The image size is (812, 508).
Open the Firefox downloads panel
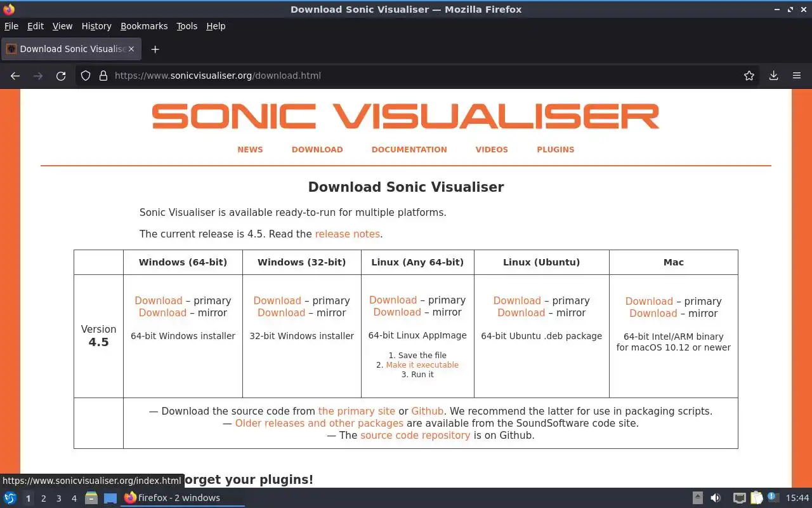[773, 76]
